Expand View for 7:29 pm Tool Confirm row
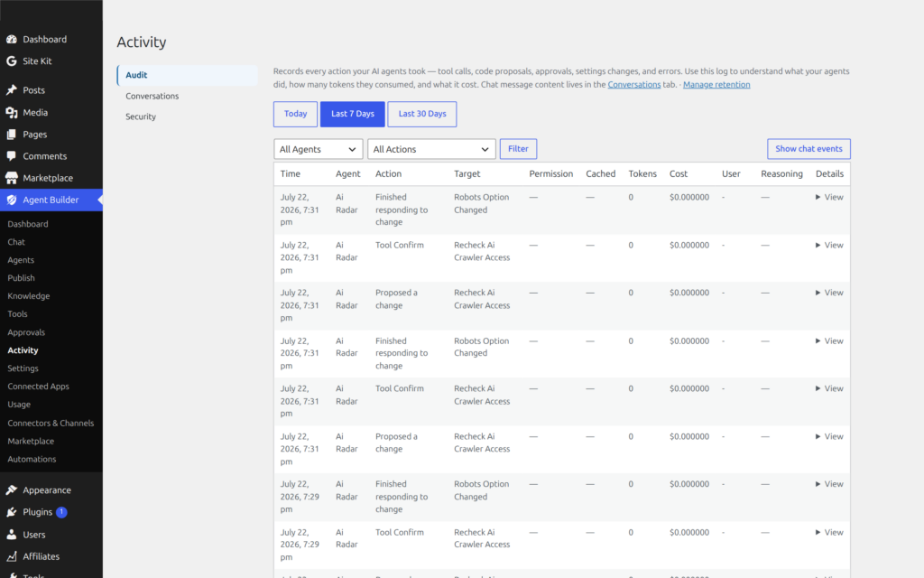The width and height of the screenshot is (924, 578). tap(829, 532)
